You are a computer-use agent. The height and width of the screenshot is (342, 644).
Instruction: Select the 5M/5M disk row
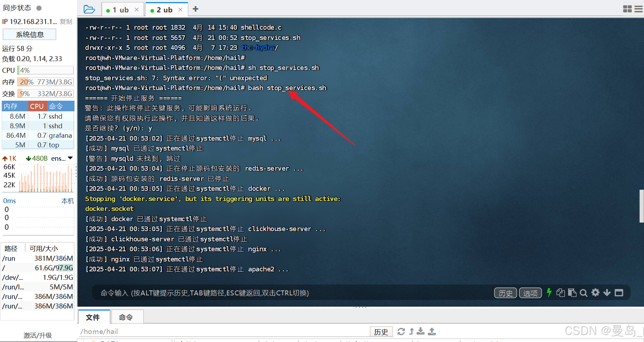point(37,287)
